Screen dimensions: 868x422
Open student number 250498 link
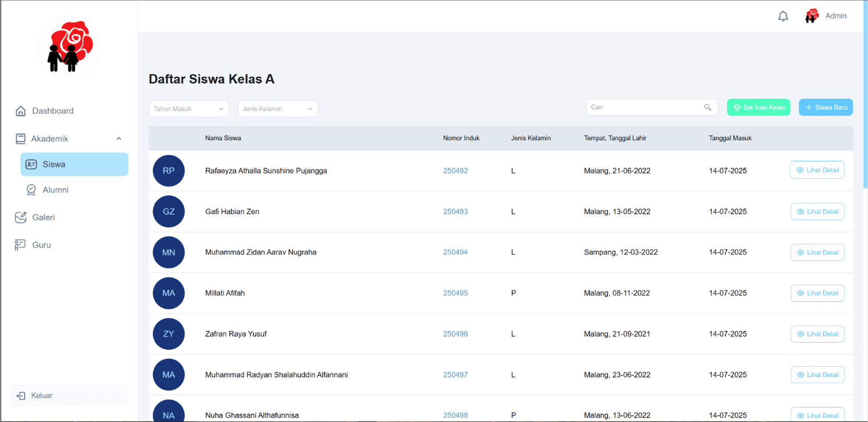pos(456,415)
